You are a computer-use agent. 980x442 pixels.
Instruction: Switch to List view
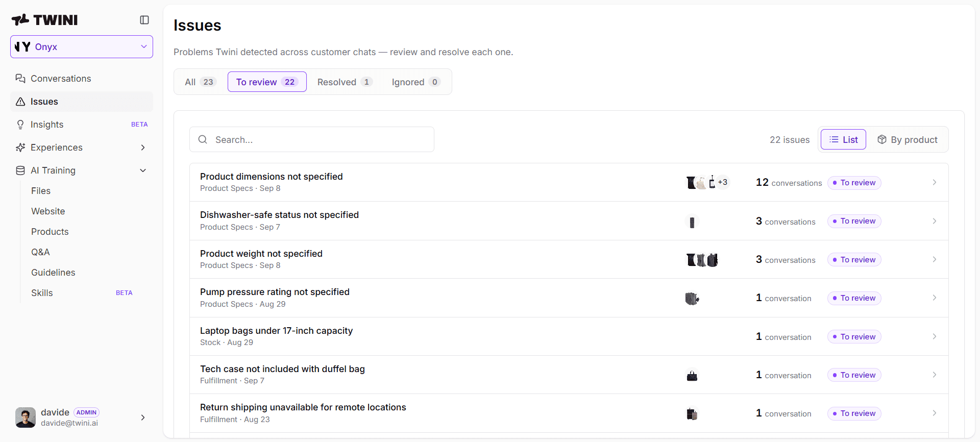point(843,140)
